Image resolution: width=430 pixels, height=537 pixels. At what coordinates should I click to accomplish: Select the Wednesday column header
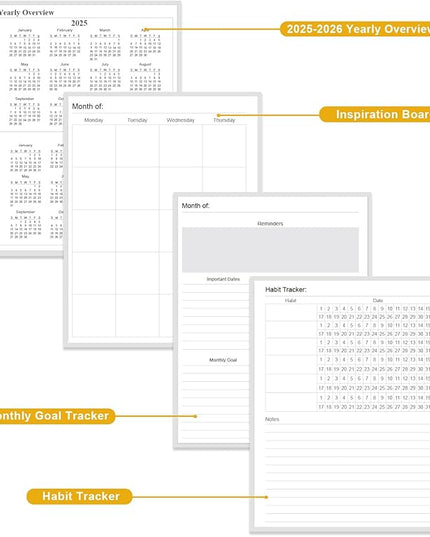(x=180, y=120)
